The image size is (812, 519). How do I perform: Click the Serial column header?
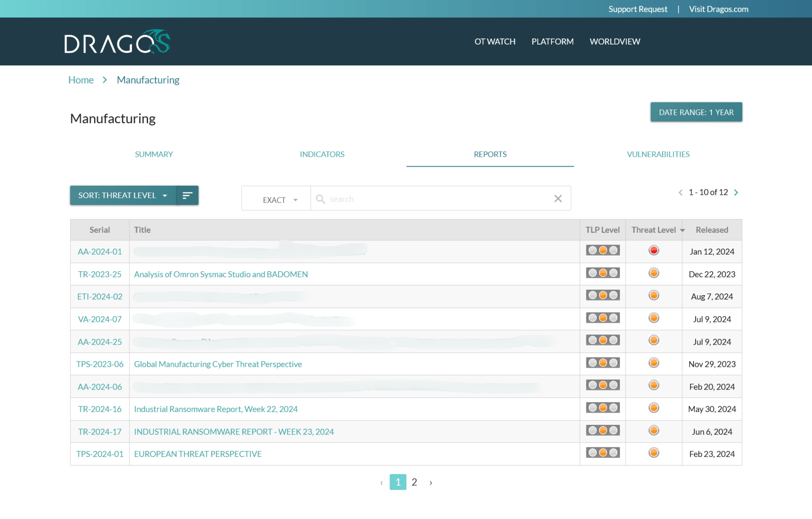pyautogui.click(x=100, y=230)
